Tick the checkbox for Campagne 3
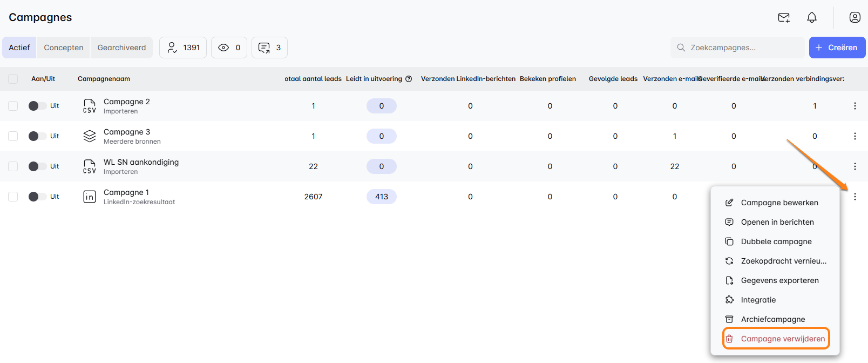 [13, 136]
